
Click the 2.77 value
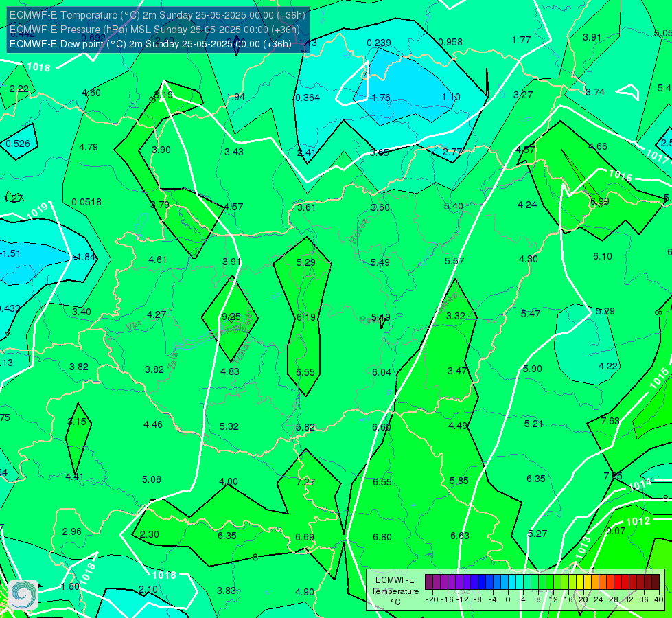pyautogui.click(x=452, y=152)
